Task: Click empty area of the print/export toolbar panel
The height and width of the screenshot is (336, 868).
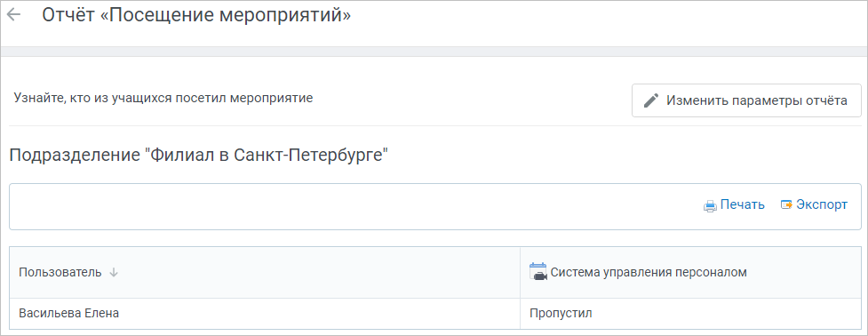Action: [x=354, y=206]
